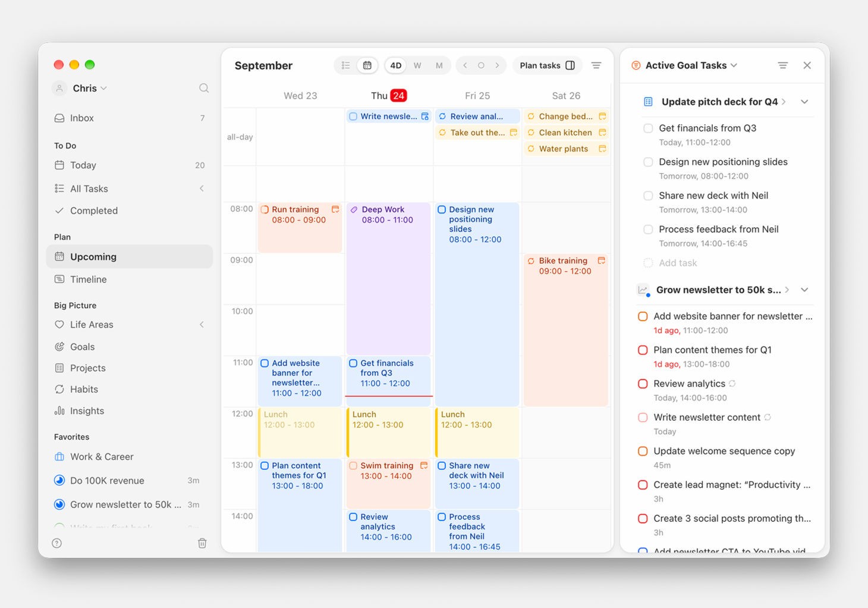Switch to W week view

[x=417, y=65]
